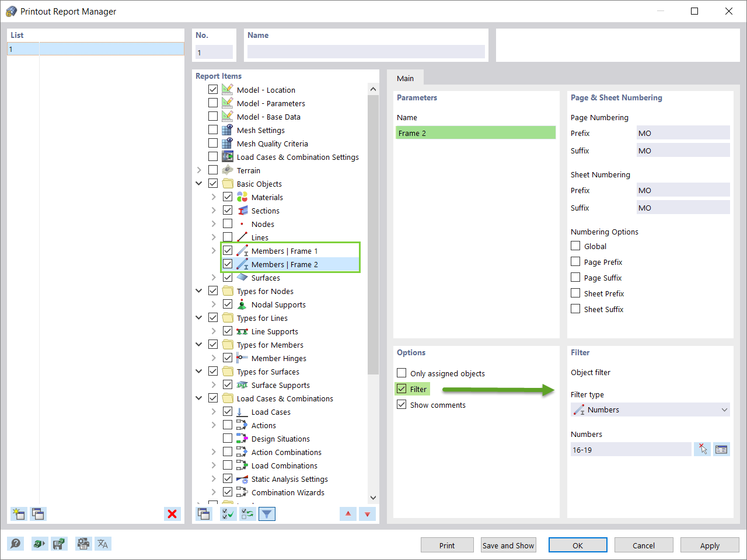Open the numbers list dialog icon
The height and width of the screenshot is (560, 747).
point(722,449)
